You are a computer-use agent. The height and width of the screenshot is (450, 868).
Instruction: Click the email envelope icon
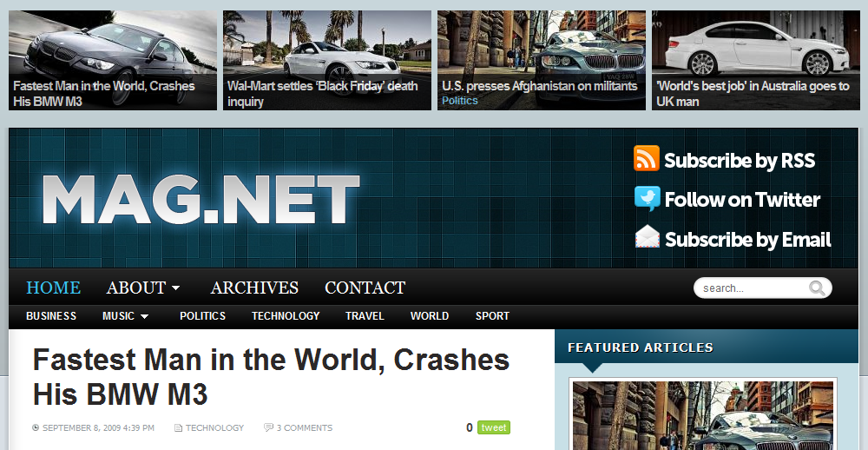pyautogui.click(x=648, y=236)
